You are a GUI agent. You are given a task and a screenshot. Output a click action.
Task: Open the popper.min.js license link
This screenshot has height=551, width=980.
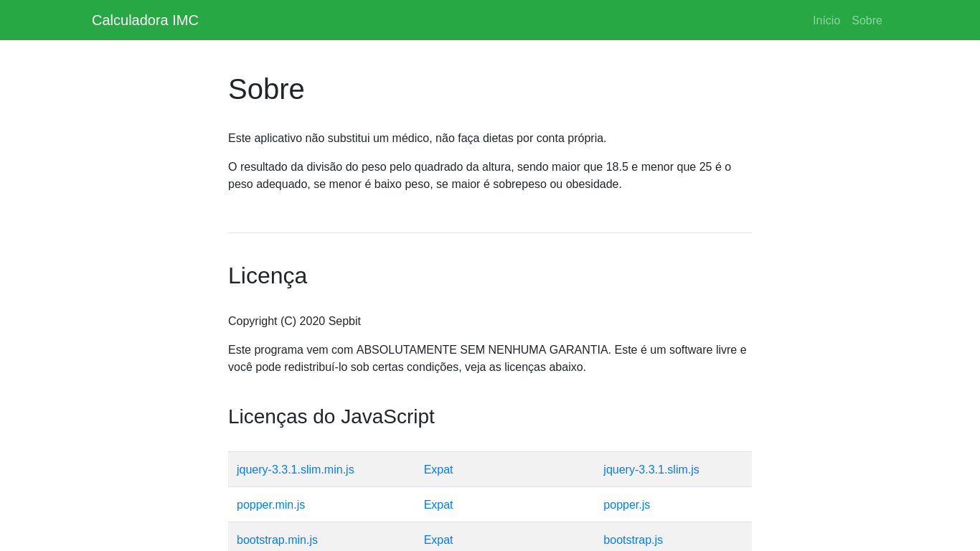tap(270, 504)
